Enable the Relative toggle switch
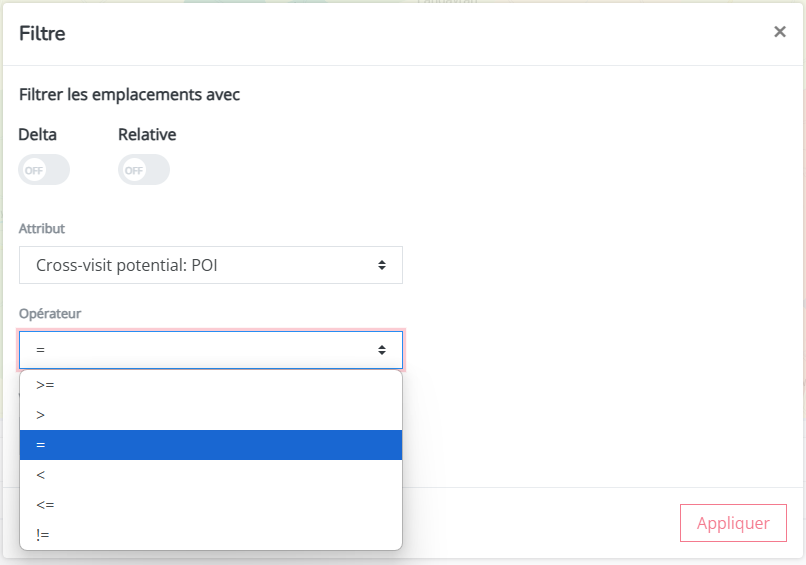The width and height of the screenshot is (806, 565). pos(144,170)
